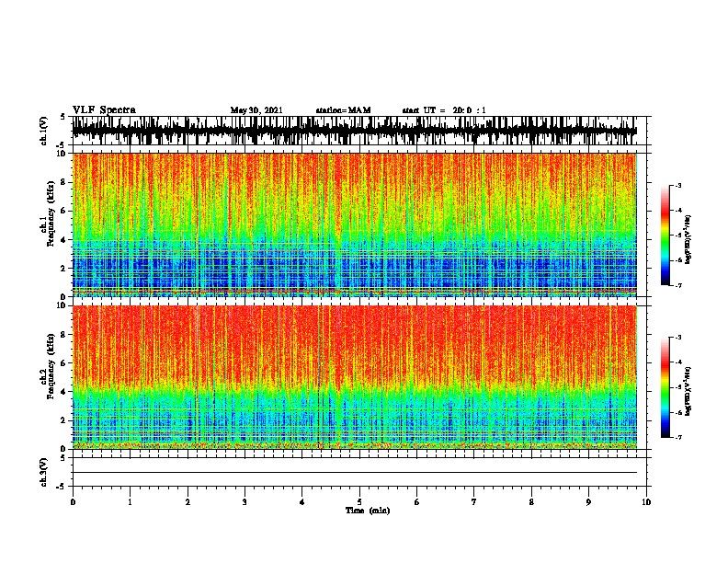The width and height of the screenshot is (728, 563).
Task: Click the 2 kHz tick on ch.1 frequency axis
Action: click(x=63, y=269)
